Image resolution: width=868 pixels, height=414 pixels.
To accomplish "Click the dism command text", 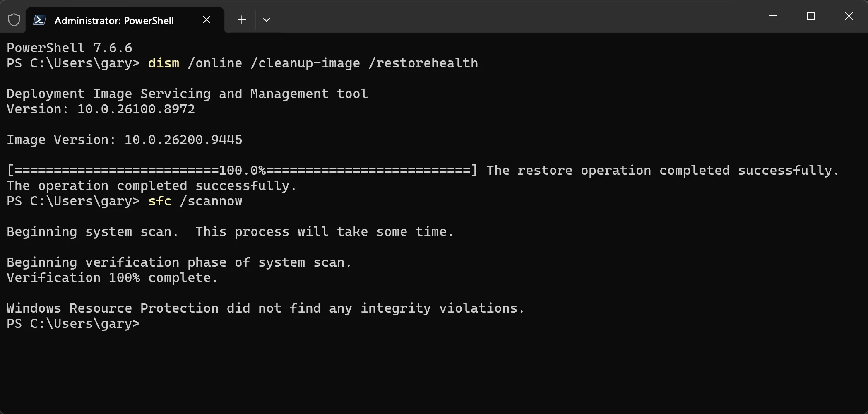I will coord(164,63).
